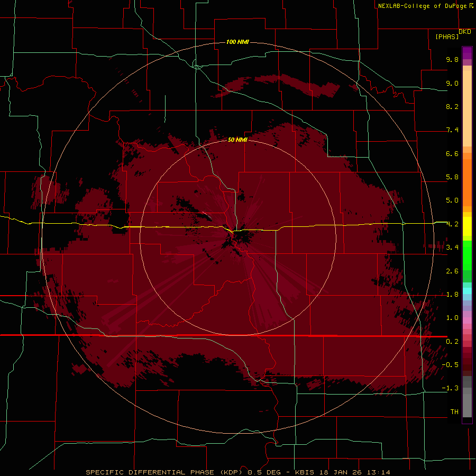
Task: Click the 9.0 scale value
Action: click(x=452, y=83)
